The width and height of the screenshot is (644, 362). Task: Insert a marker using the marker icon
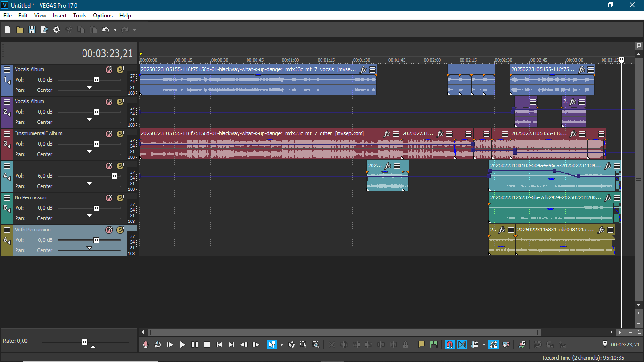tap(421, 345)
